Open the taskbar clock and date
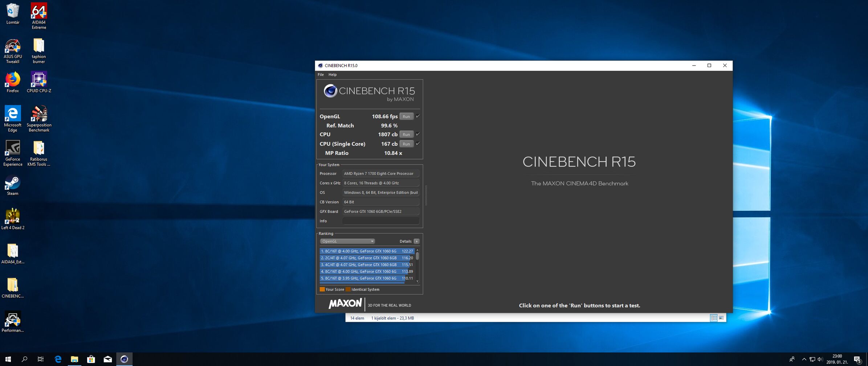The width and height of the screenshot is (868, 366). tap(837, 359)
